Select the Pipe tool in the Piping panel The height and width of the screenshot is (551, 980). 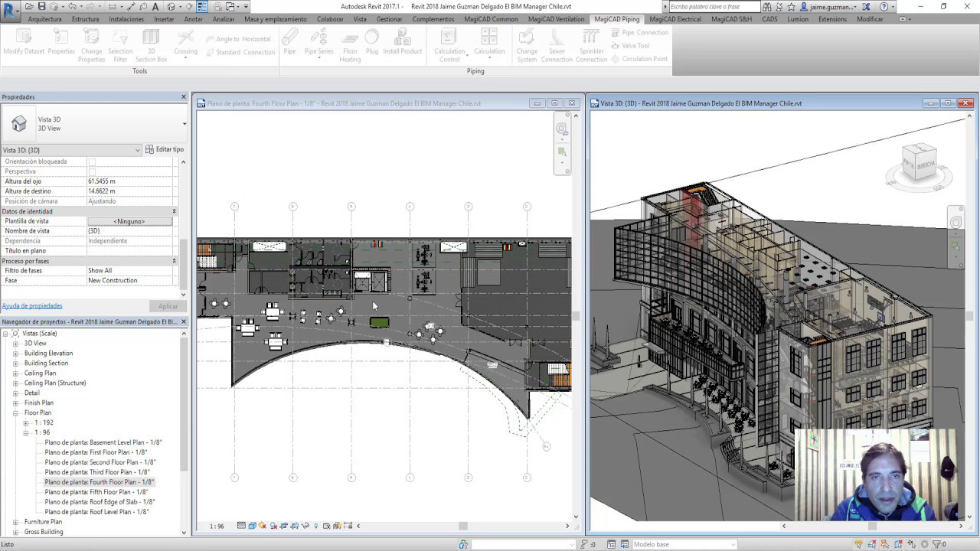point(289,41)
